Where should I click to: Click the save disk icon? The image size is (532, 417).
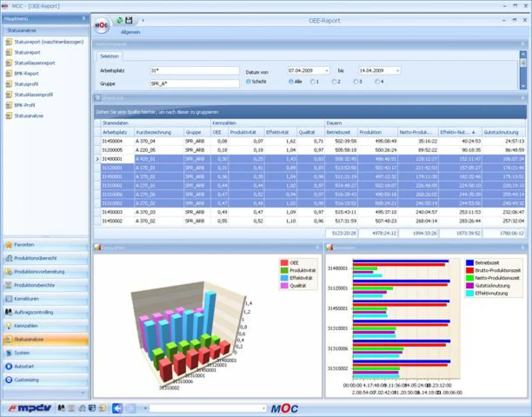tap(129, 20)
